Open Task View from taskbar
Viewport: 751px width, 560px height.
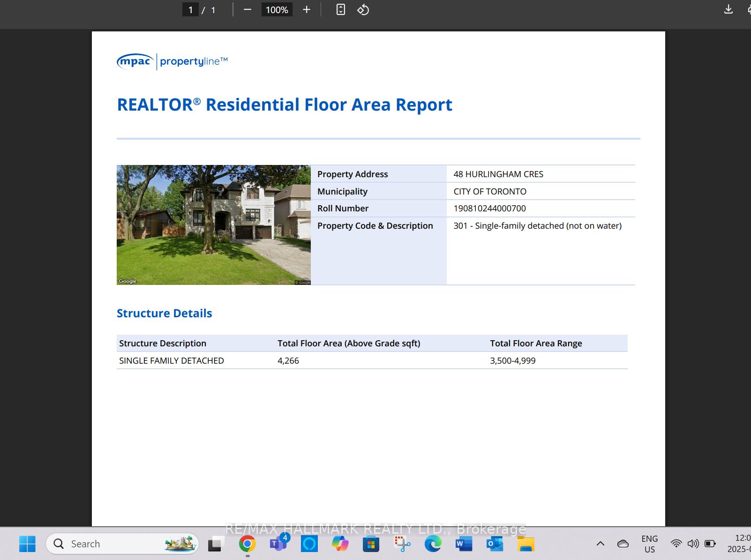216,544
